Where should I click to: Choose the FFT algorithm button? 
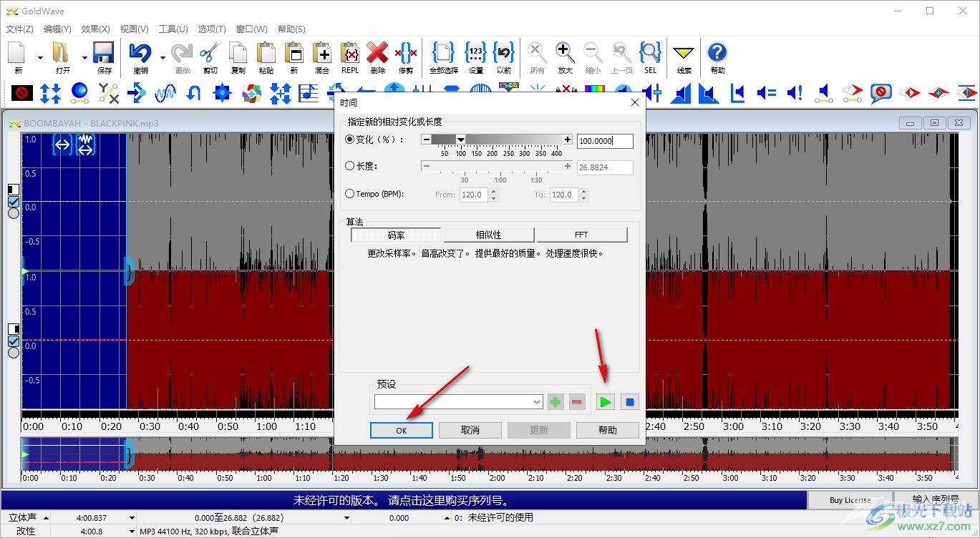click(x=581, y=235)
